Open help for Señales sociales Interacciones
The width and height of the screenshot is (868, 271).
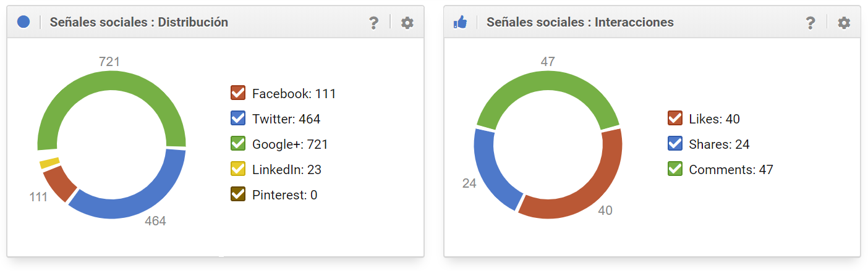(811, 23)
